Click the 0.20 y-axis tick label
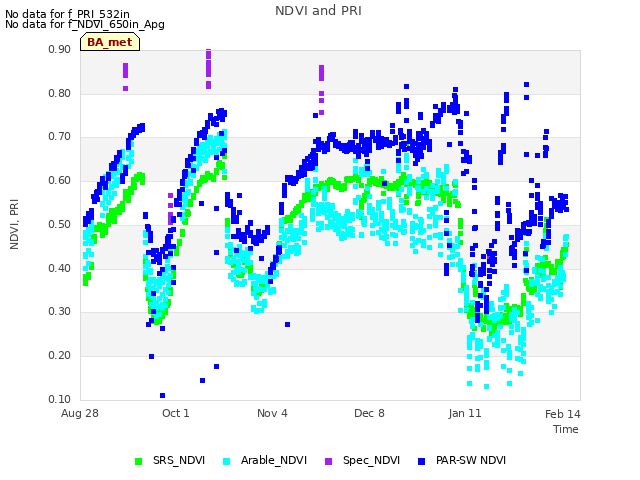640x480 pixels. (60, 356)
